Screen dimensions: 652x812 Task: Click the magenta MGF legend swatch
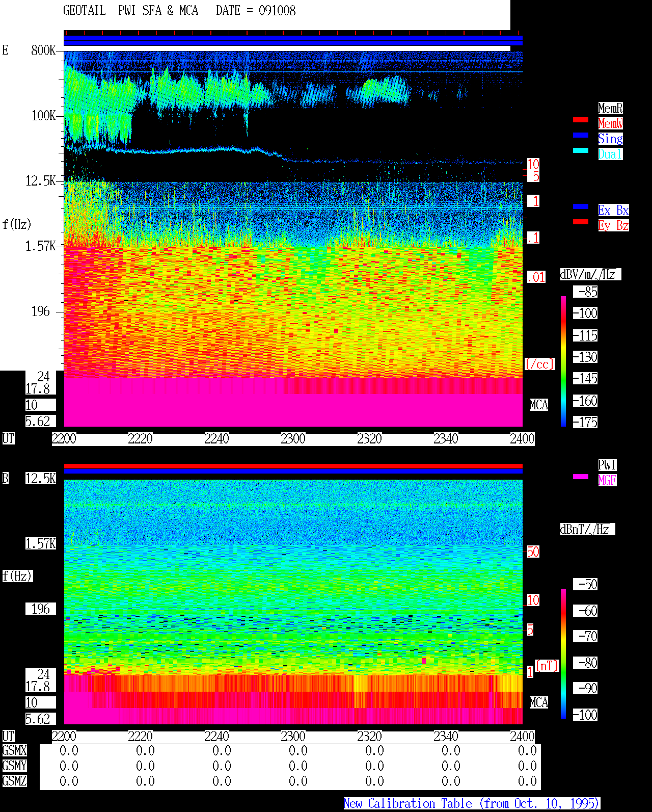[581, 477]
